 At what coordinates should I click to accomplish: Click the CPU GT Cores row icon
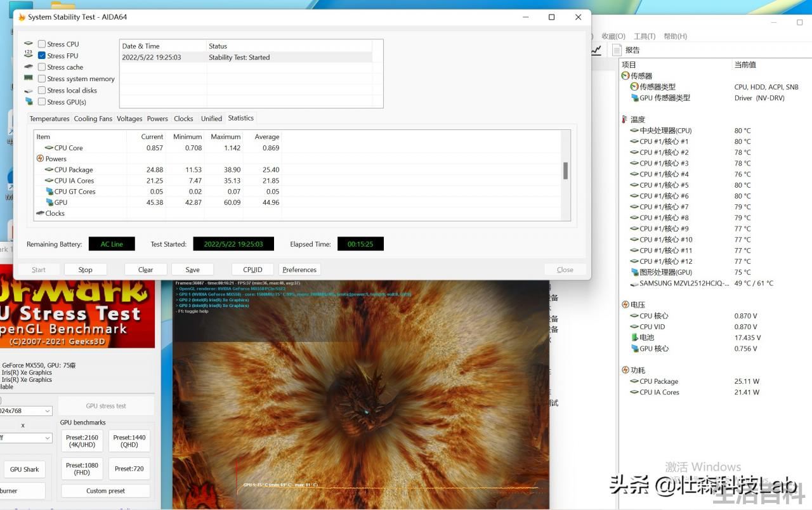(x=49, y=192)
